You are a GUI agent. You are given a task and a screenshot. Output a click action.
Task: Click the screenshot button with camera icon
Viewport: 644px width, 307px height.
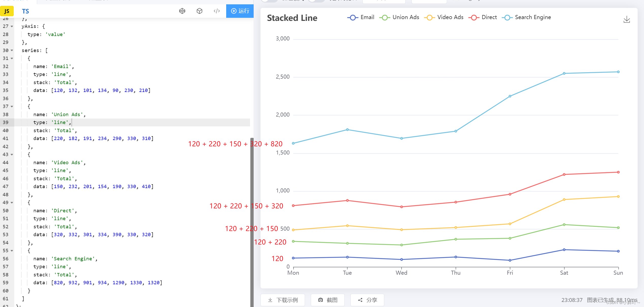point(328,300)
